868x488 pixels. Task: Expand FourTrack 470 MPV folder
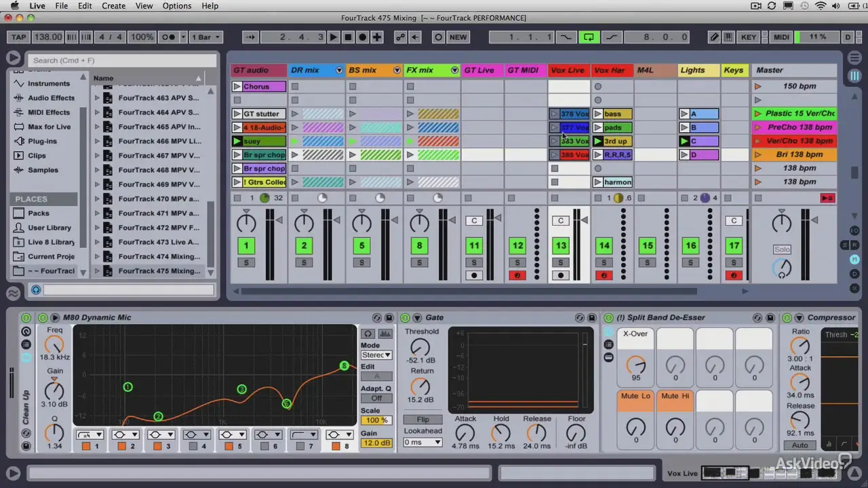(97, 199)
